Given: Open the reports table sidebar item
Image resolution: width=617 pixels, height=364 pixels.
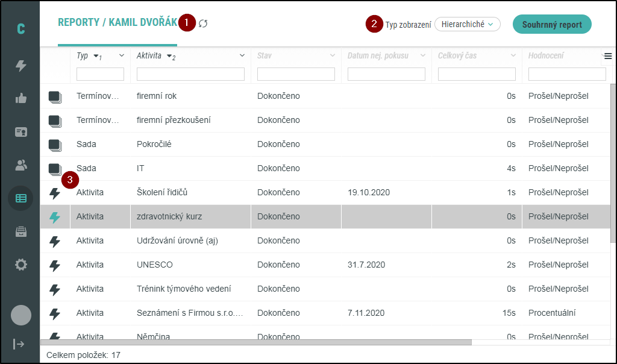Looking at the screenshot, I should [x=21, y=198].
